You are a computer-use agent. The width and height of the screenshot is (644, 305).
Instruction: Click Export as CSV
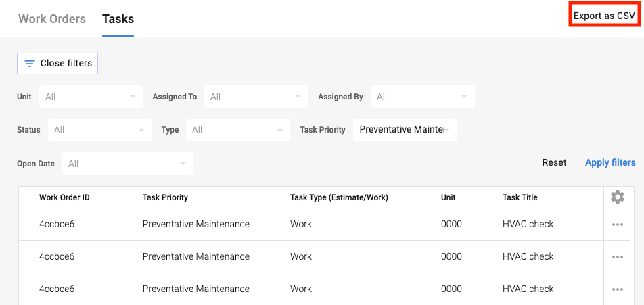click(604, 16)
